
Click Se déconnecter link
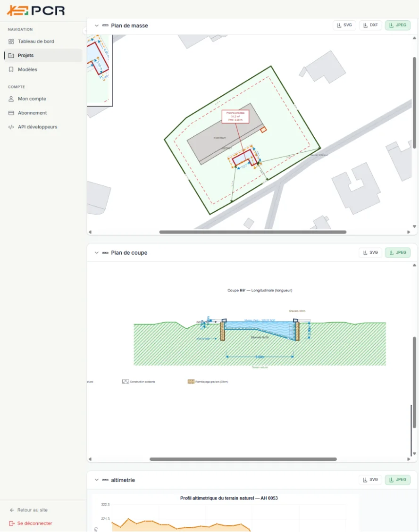[x=31, y=523]
